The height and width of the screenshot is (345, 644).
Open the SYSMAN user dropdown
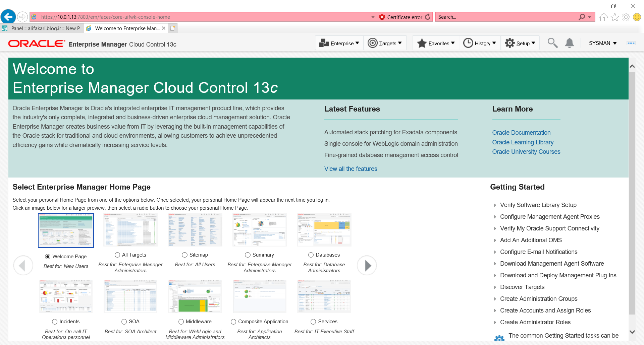(603, 43)
